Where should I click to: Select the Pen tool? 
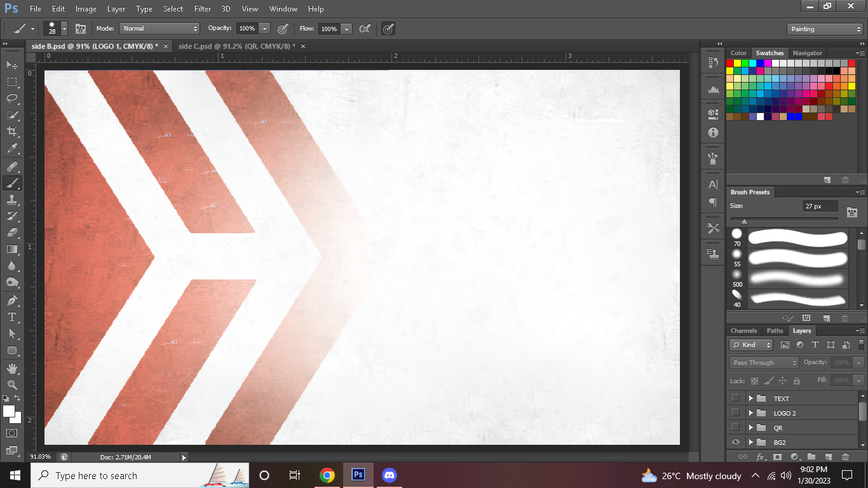tap(12, 300)
